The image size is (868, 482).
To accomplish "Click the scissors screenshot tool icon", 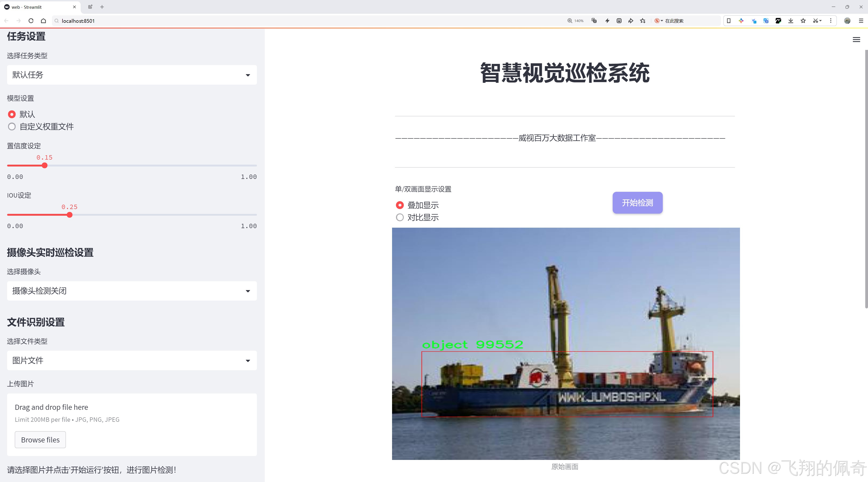I will 815,20.
